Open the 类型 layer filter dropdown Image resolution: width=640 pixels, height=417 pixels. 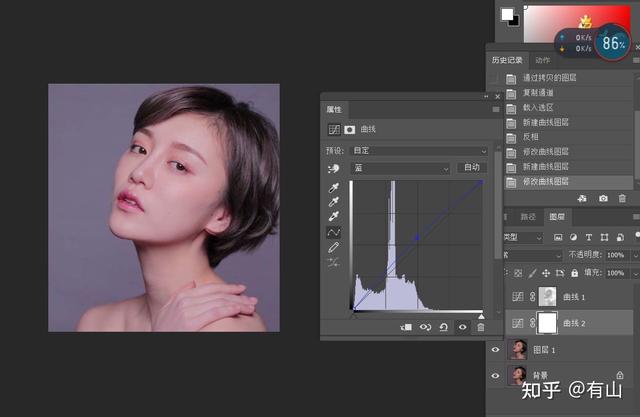[x=523, y=237]
